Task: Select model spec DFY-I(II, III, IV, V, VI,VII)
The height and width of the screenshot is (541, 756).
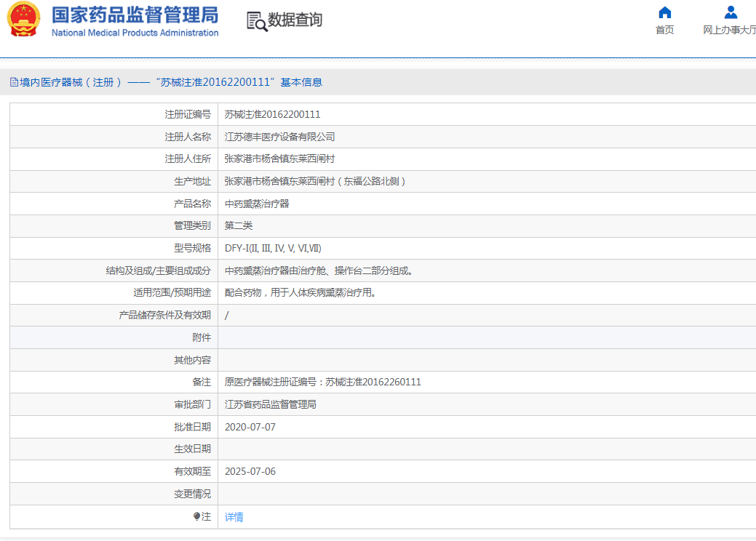Action: coord(273,248)
